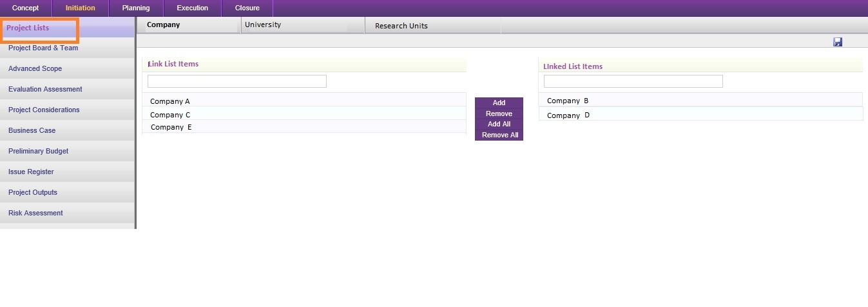Open the Execution phase tab
The width and height of the screenshot is (868, 307).
click(192, 8)
